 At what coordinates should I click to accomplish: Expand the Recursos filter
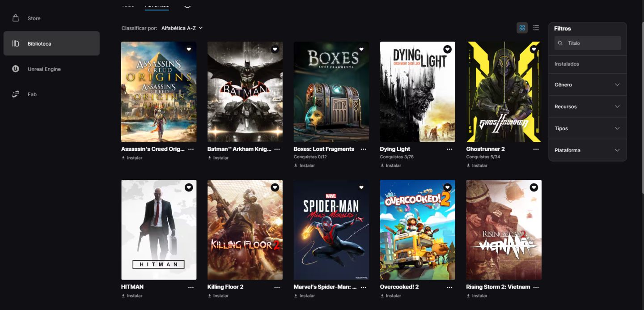[x=588, y=106]
